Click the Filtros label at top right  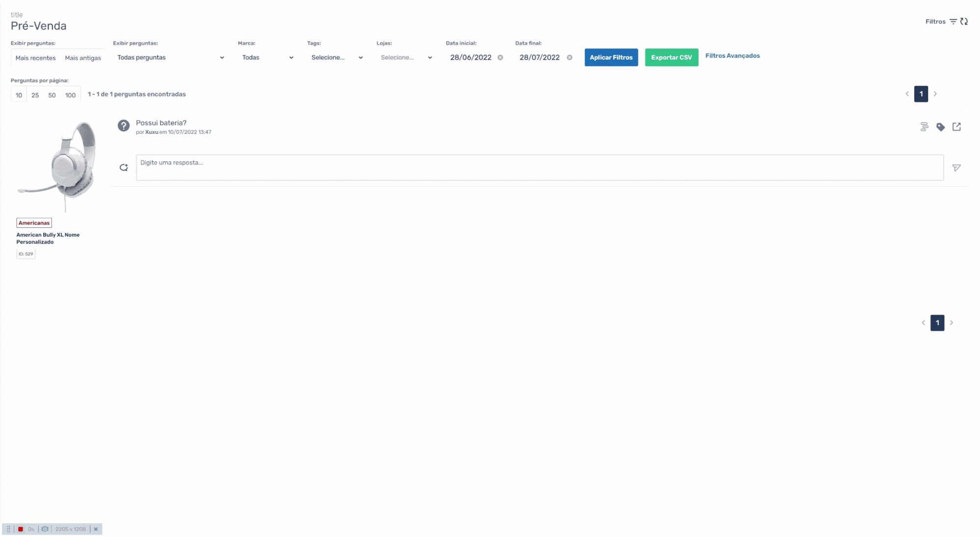(x=935, y=22)
